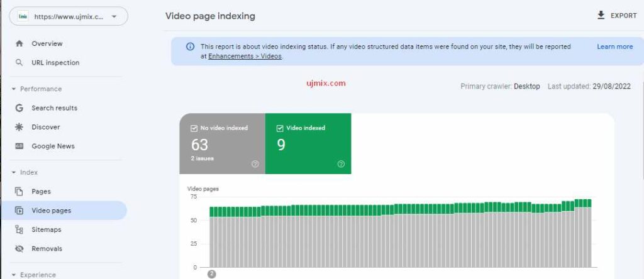
Task: Click the URL inspection magnifier icon
Action: (x=19, y=62)
